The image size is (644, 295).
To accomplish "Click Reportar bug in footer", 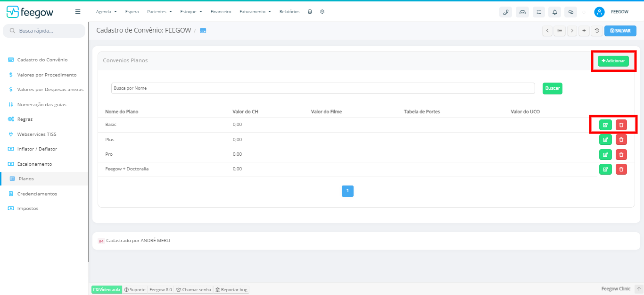I will tap(231, 290).
